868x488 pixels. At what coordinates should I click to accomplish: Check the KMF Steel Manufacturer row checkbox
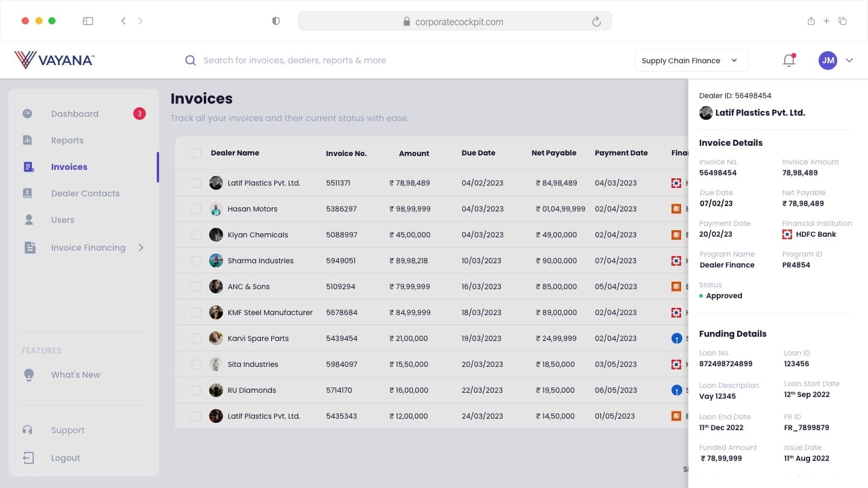pyautogui.click(x=197, y=313)
